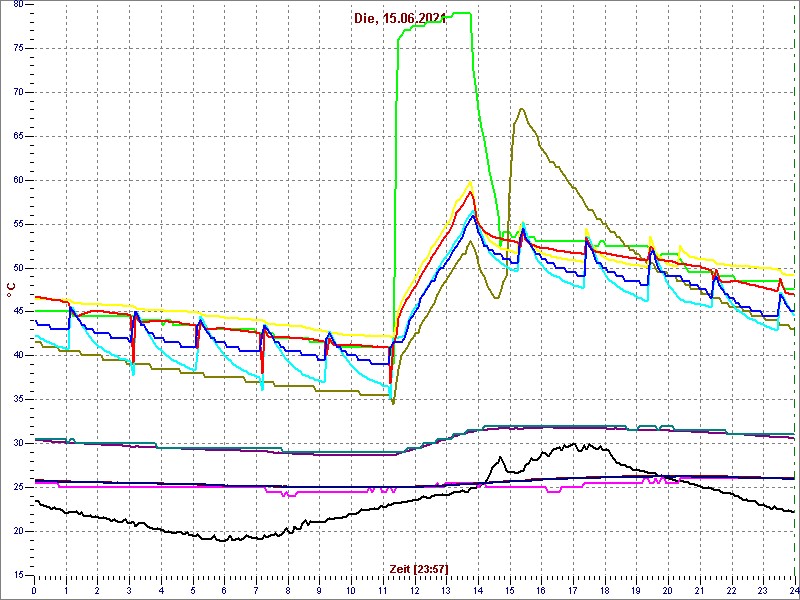Select the 60 label on temperature axis
This screenshot has height=600, width=800.
tap(18, 180)
